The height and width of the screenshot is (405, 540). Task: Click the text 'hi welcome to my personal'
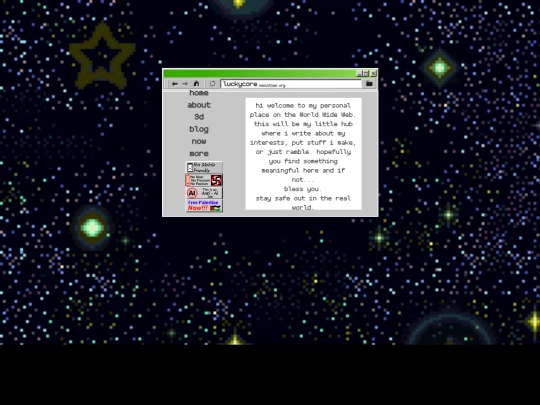coord(303,105)
